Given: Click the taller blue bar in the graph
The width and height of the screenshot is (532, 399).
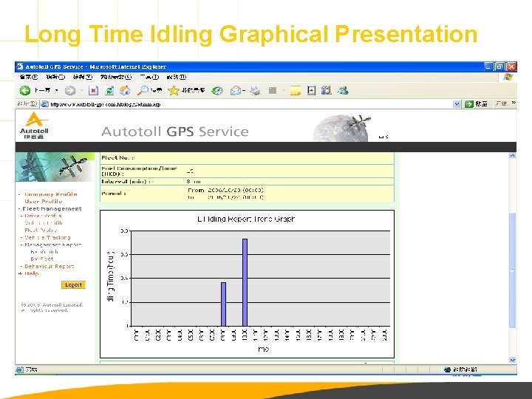Looking at the screenshot, I should [245, 282].
